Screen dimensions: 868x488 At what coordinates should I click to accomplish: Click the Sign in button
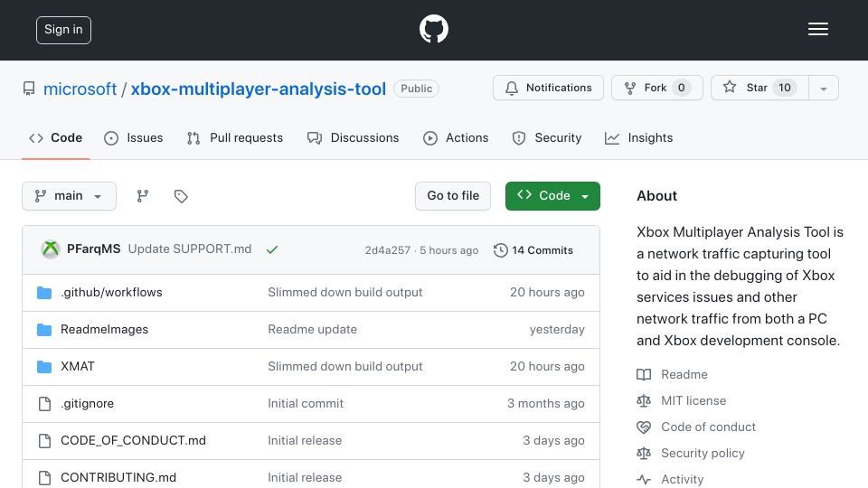pyautogui.click(x=63, y=30)
